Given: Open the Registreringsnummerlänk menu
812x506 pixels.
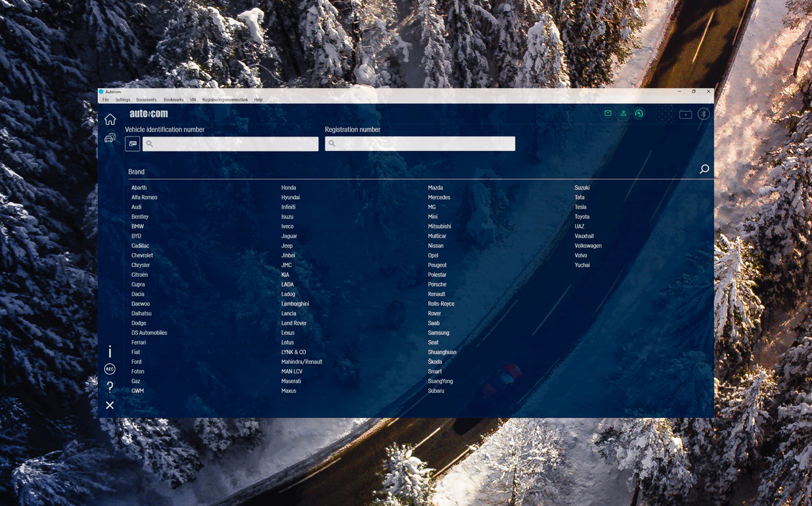Looking at the screenshot, I should [225, 100].
